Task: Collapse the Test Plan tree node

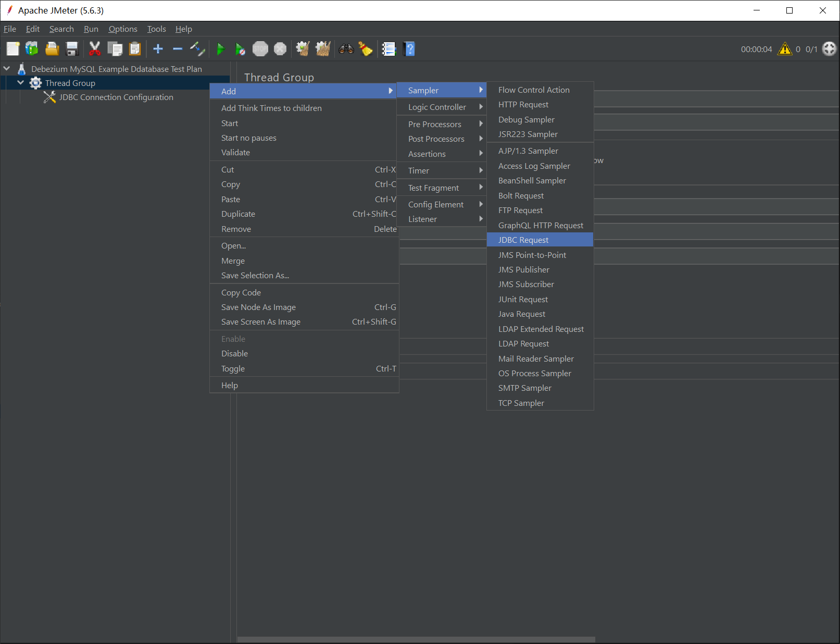Action: pos(7,68)
